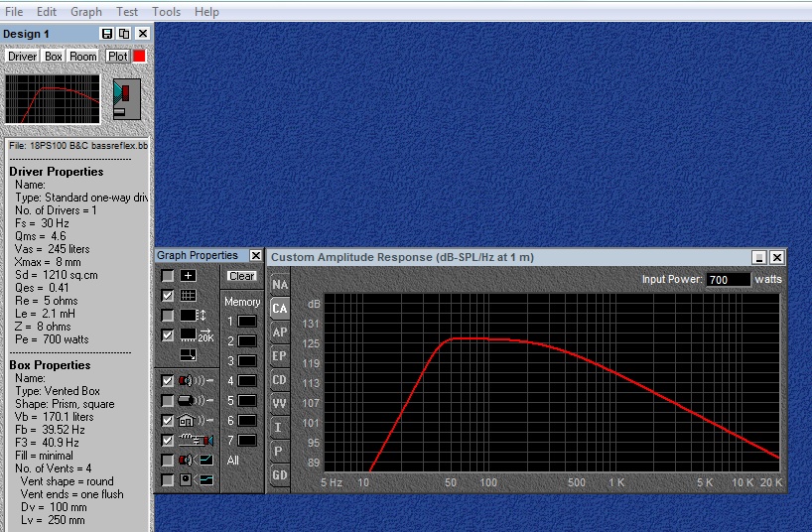Uncheck the house room checkbox
The image size is (812, 532).
[x=168, y=420]
